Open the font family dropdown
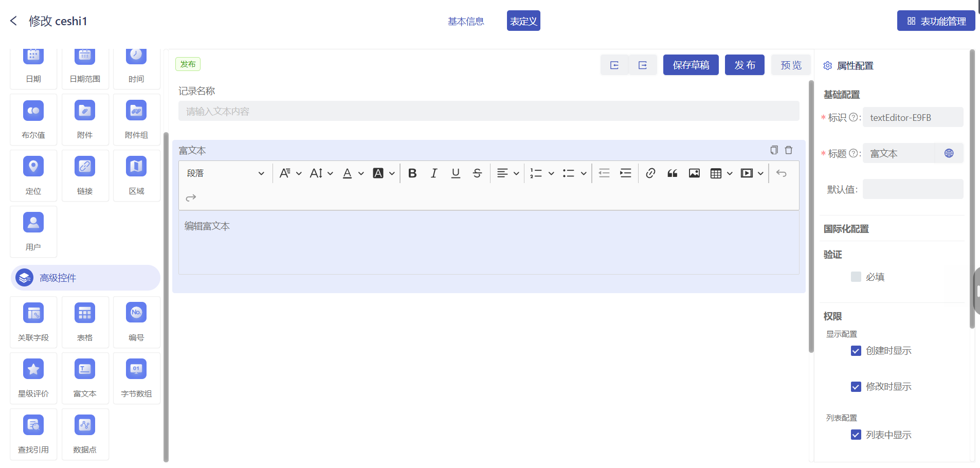This screenshot has width=980, height=468. (x=290, y=173)
